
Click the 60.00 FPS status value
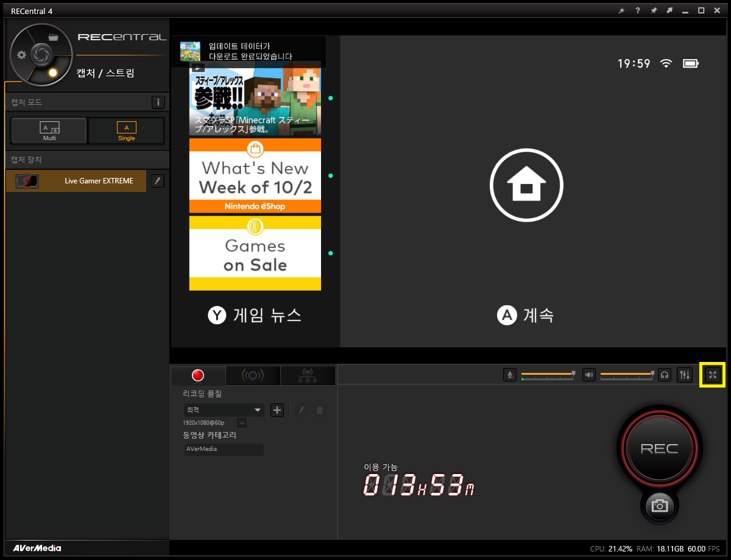(705, 548)
